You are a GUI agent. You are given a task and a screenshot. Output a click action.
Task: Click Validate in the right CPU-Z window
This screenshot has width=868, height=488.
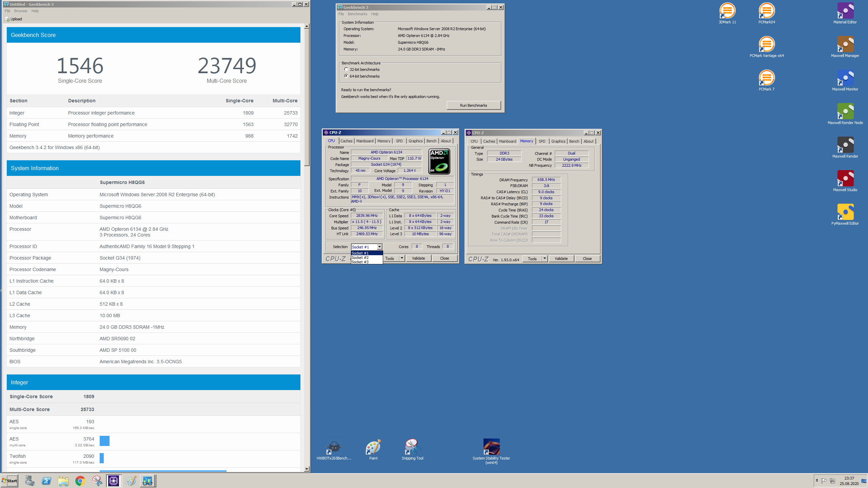561,259
